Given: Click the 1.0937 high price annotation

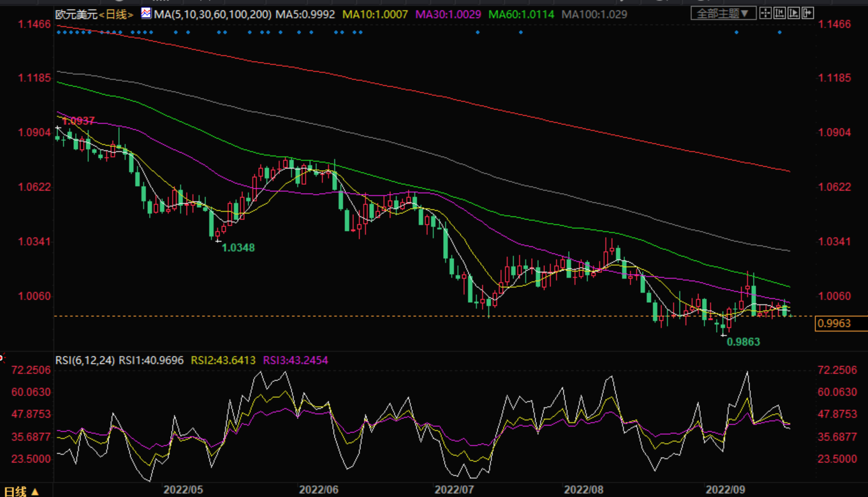Looking at the screenshot, I should coord(78,121).
